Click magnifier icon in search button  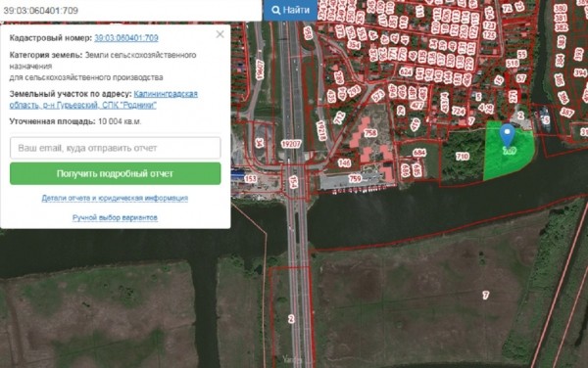pyautogui.click(x=276, y=10)
